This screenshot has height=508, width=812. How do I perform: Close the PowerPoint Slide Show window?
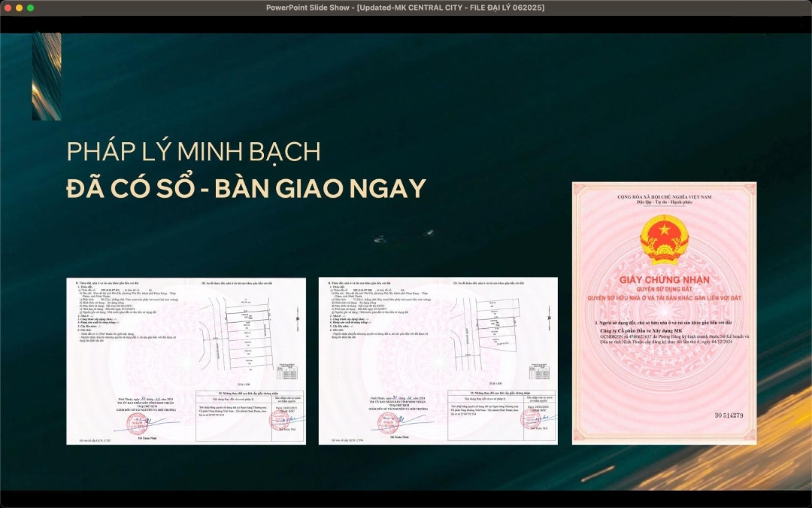point(8,8)
